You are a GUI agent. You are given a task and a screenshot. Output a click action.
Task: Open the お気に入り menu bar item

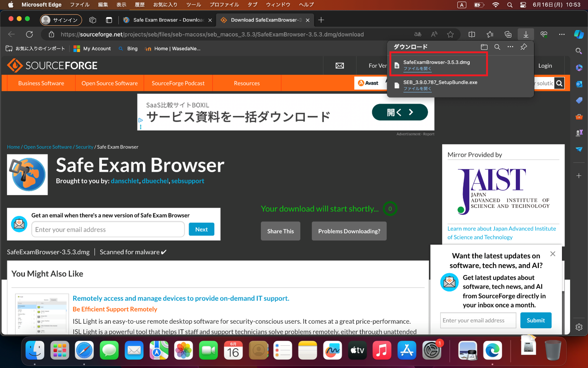pyautogui.click(x=165, y=4)
